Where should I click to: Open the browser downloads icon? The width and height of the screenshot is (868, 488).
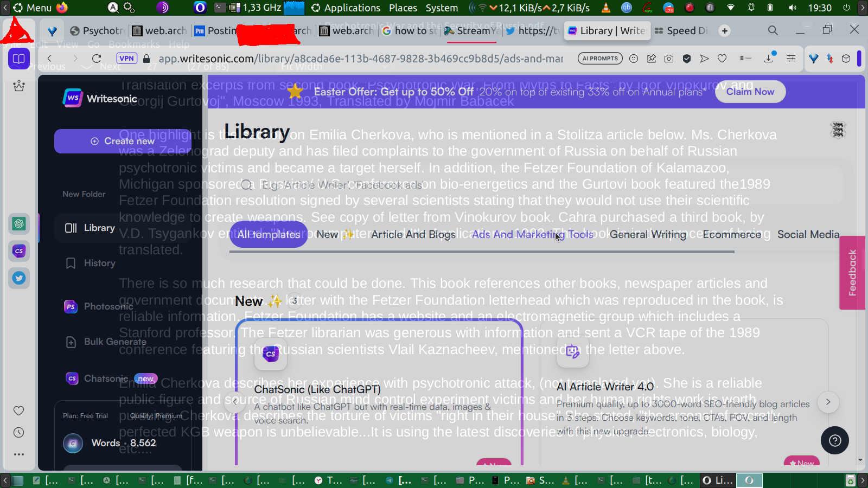click(769, 58)
